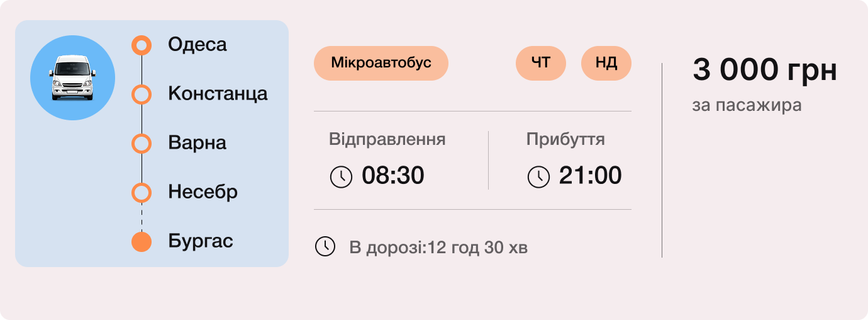Click the departure time 08:30
Image resolution: width=868 pixels, height=320 pixels.
(x=393, y=176)
